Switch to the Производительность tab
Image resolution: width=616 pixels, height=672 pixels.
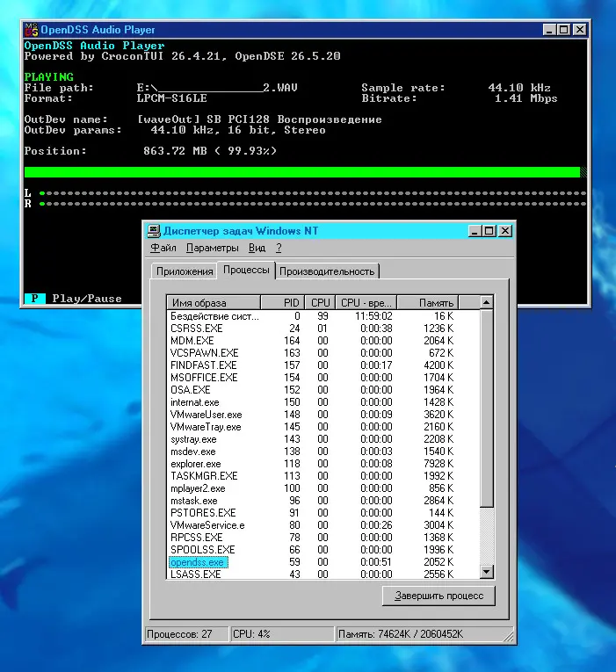coord(327,271)
